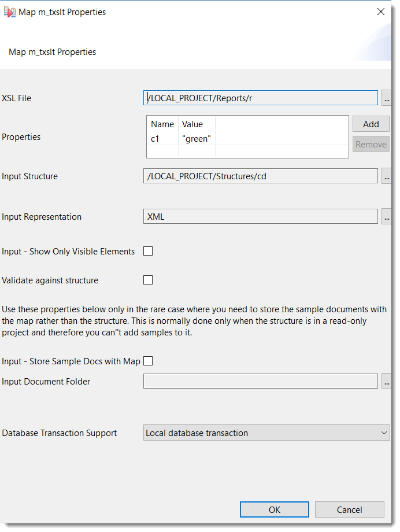Click the XSL File path field
Image resolution: width=400 pixels, height=532 pixels.
(x=260, y=98)
